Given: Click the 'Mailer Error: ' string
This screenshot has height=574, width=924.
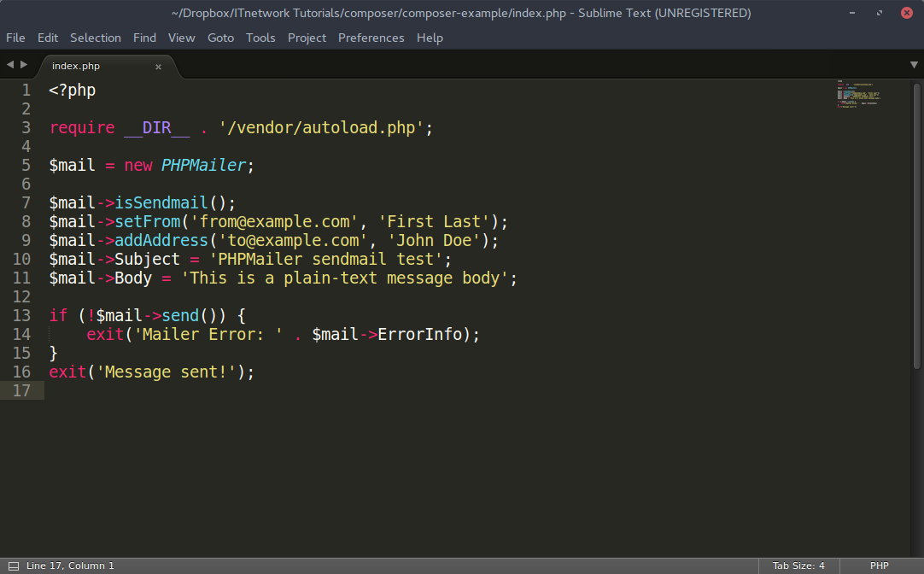Looking at the screenshot, I should (x=208, y=335).
